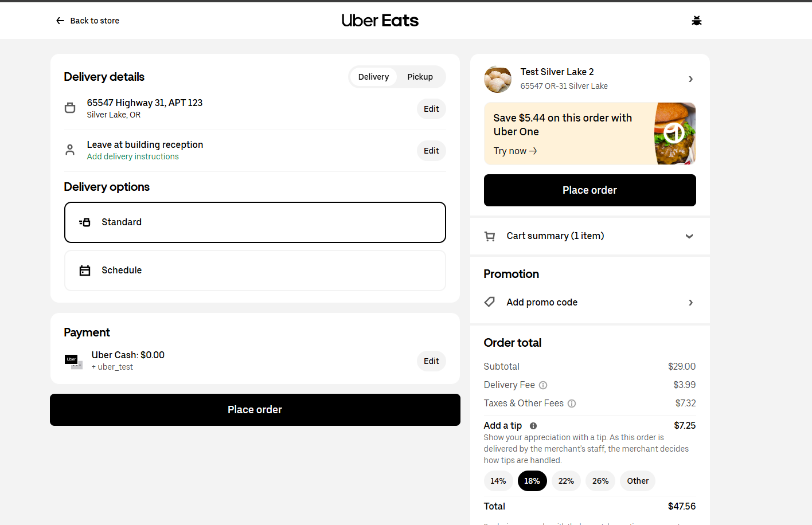Switch to the Pickup tab

pos(420,77)
